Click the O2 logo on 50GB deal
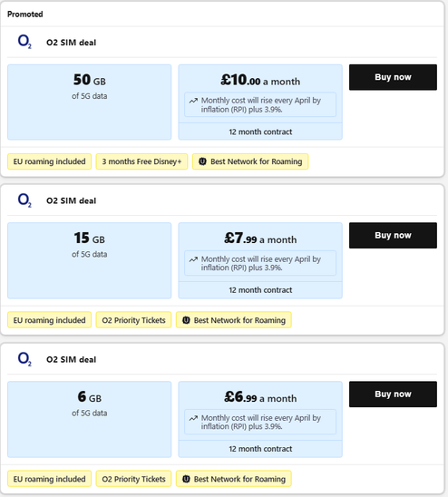 pyautogui.click(x=24, y=42)
